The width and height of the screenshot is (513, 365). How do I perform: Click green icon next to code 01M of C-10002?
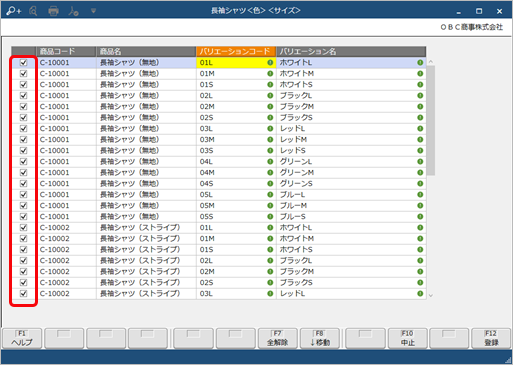tap(270, 239)
